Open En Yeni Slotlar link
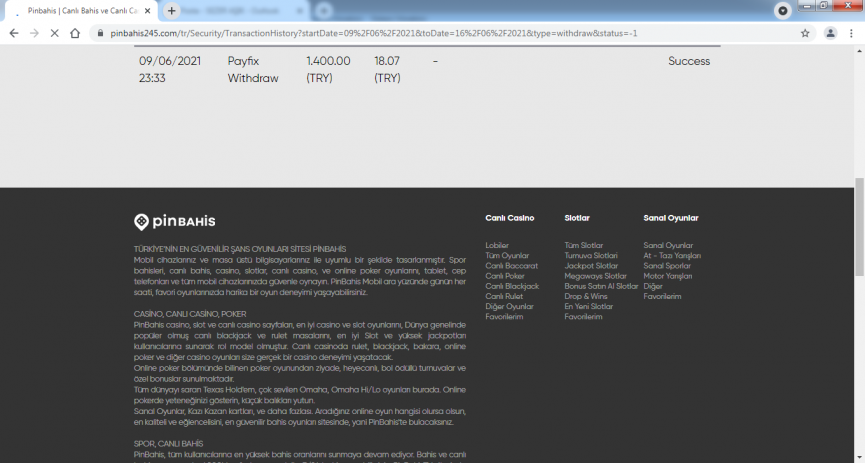 [x=589, y=307]
